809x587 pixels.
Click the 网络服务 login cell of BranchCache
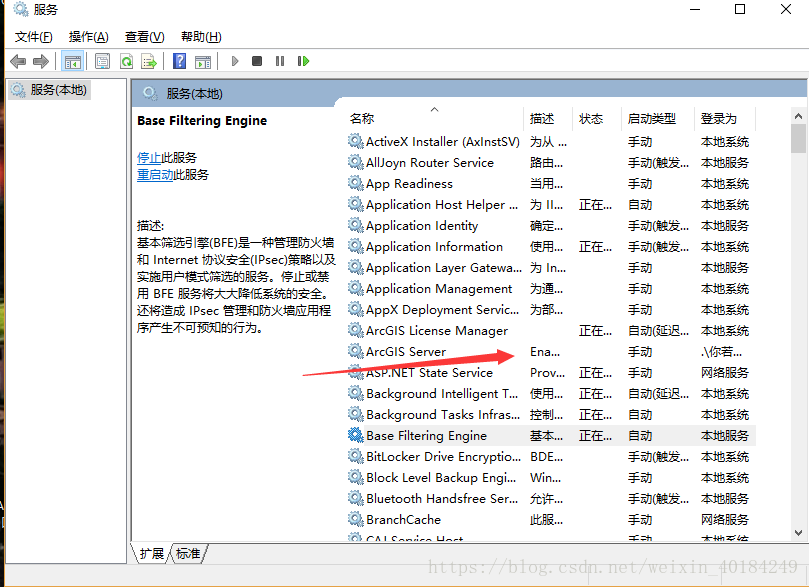[x=724, y=519]
